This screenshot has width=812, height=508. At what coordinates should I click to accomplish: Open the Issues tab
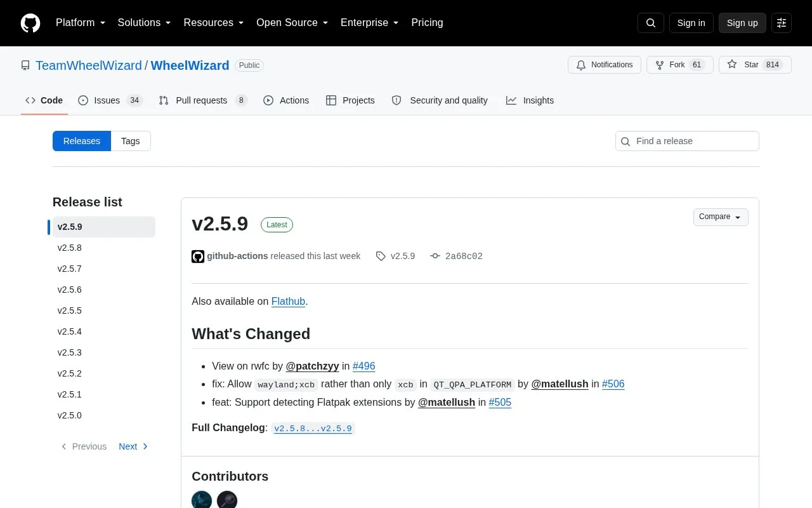(110, 100)
